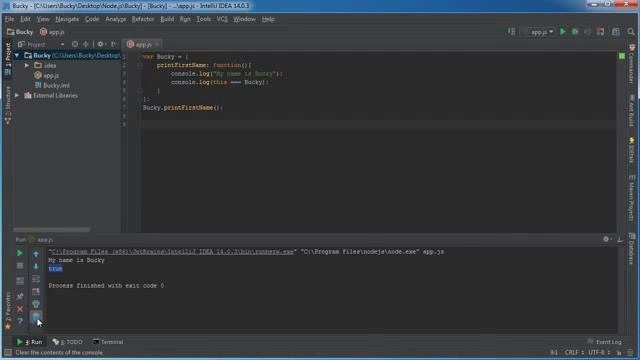Open the Analyze menu
The height and width of the screenshot is (360, 640).
coord(116,19)
